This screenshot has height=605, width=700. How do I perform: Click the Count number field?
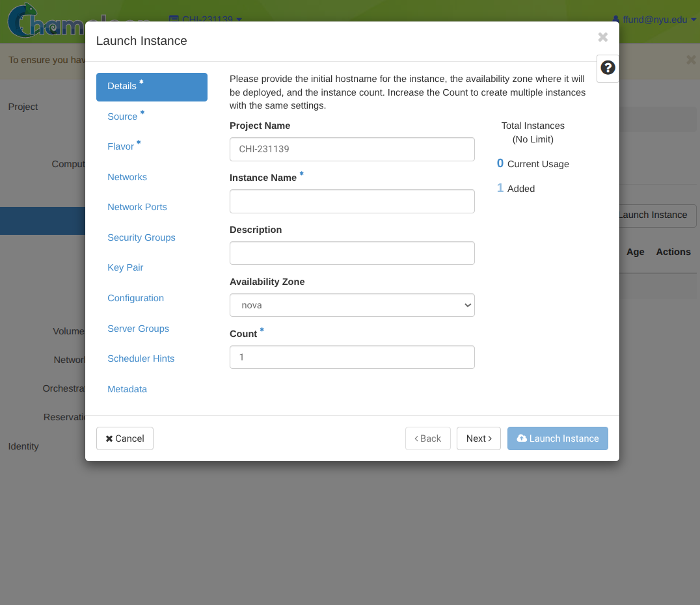click(x=352, y=357)
